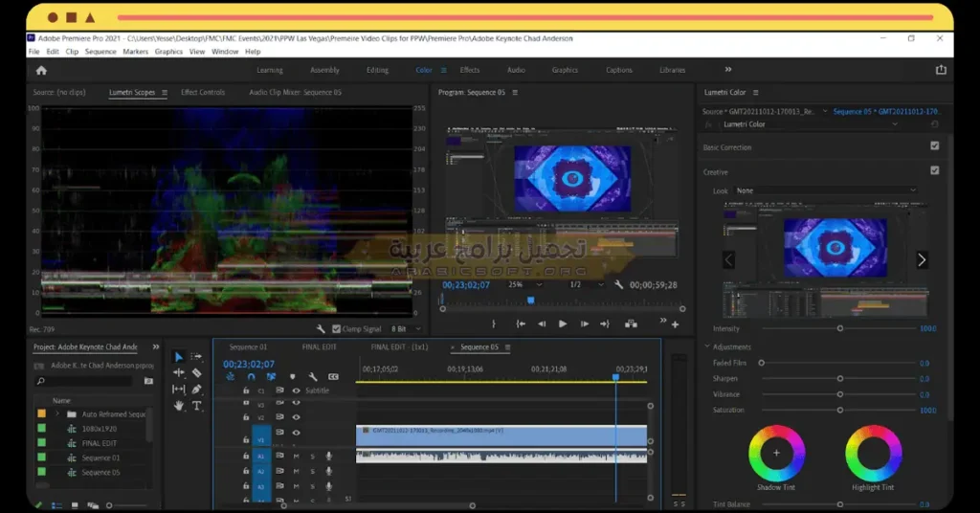
Task: Select the Hand tool
Action: tap(179, 406)
